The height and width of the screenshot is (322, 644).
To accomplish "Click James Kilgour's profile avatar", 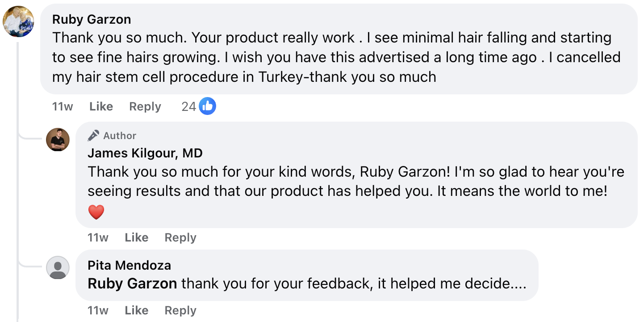I will [58, 140].
